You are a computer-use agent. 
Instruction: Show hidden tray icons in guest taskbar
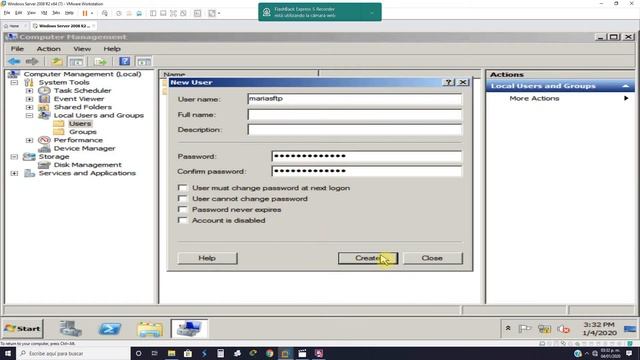click(508, 328)
